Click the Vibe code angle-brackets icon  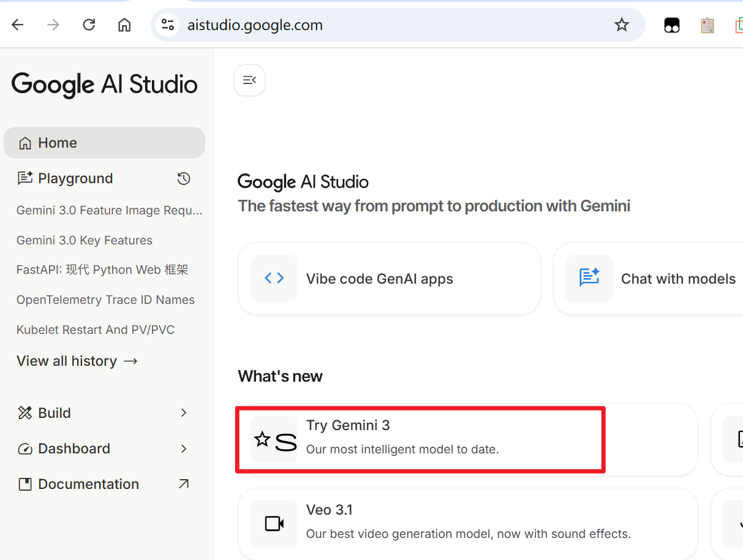[274, 279]
